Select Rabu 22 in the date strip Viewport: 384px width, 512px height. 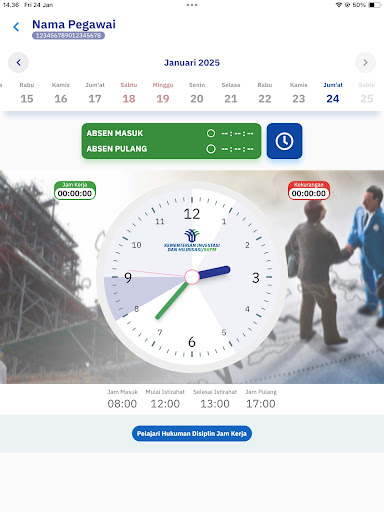coord(265,93)
